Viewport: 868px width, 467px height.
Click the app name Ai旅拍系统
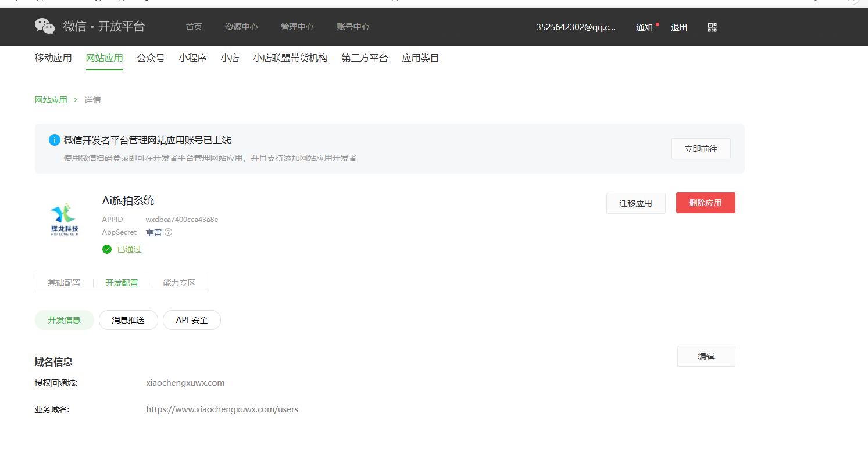(128, 200)
